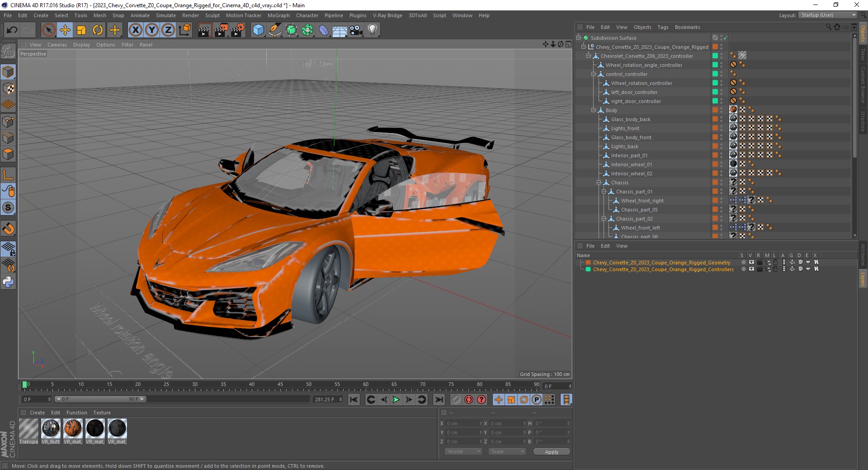
Task: Open Python script icon in sidebar
Action: pos(8,282)
